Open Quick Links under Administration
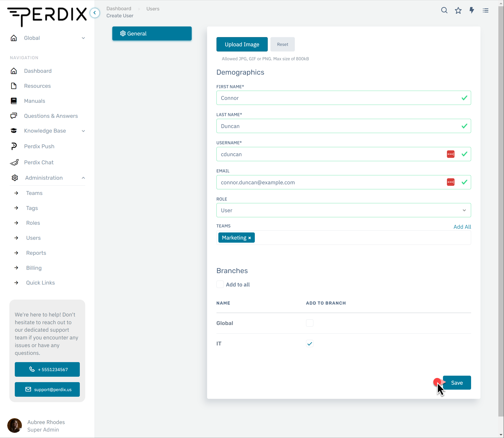Viewport: 504px width, 438px height. (40, 282)
